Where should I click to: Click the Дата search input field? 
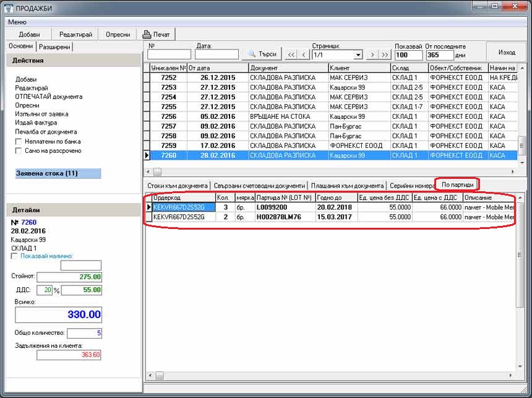(217, 54)
